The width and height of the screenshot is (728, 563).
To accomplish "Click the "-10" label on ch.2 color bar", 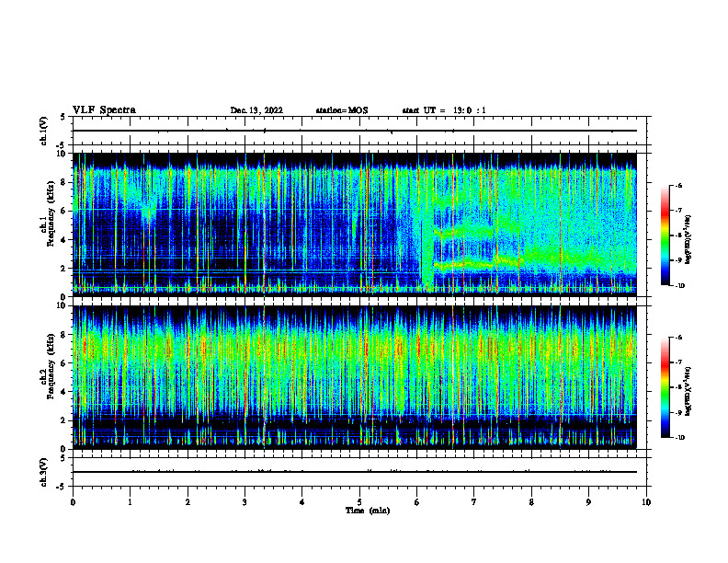I will coord(679,438).
